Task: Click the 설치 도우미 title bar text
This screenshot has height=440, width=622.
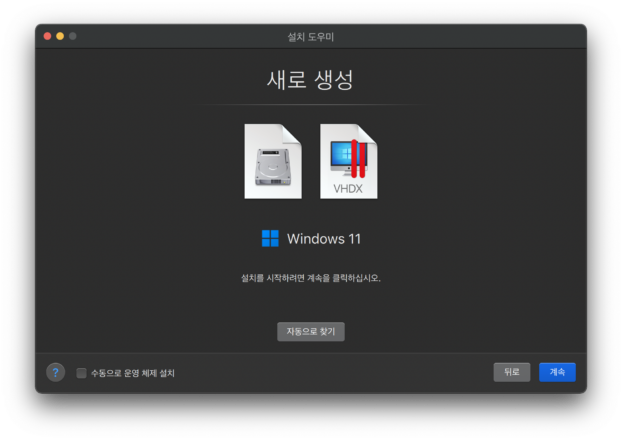Action: [x=311, y=37]
